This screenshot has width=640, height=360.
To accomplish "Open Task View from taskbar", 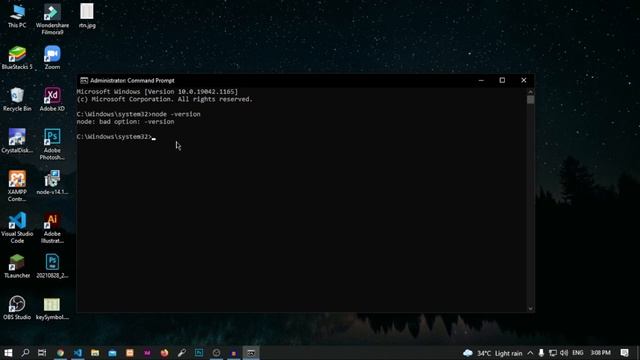I will click(x=42, y=353).
